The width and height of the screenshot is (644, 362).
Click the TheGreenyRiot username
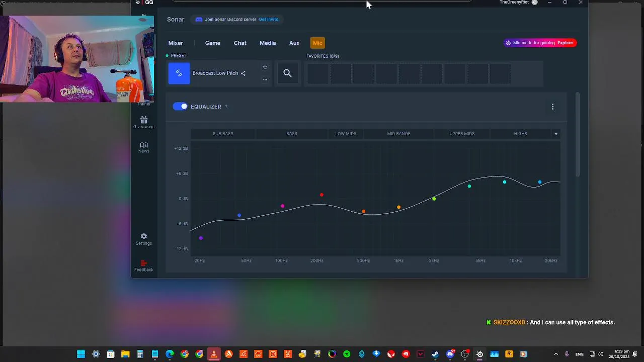[514, 3]
